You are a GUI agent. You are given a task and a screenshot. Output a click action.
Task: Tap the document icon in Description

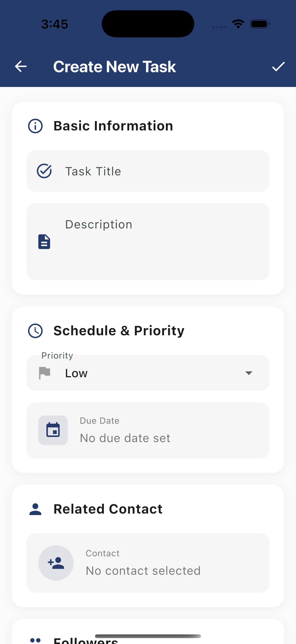(44, 241)
